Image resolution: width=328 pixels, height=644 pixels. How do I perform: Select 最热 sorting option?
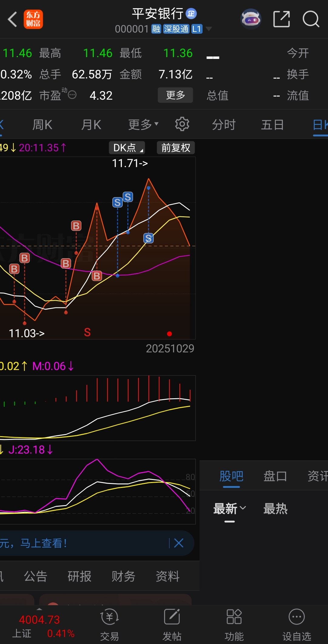click(275, 509)
